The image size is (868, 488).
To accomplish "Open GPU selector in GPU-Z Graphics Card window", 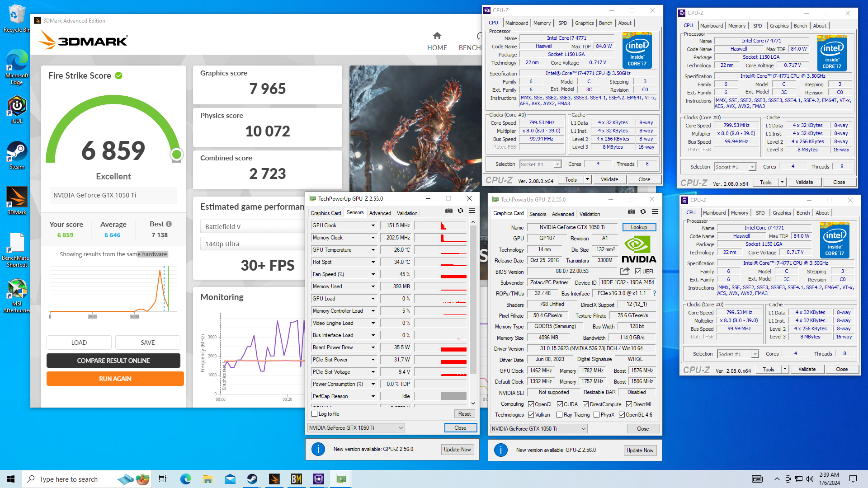I will 538,429.
